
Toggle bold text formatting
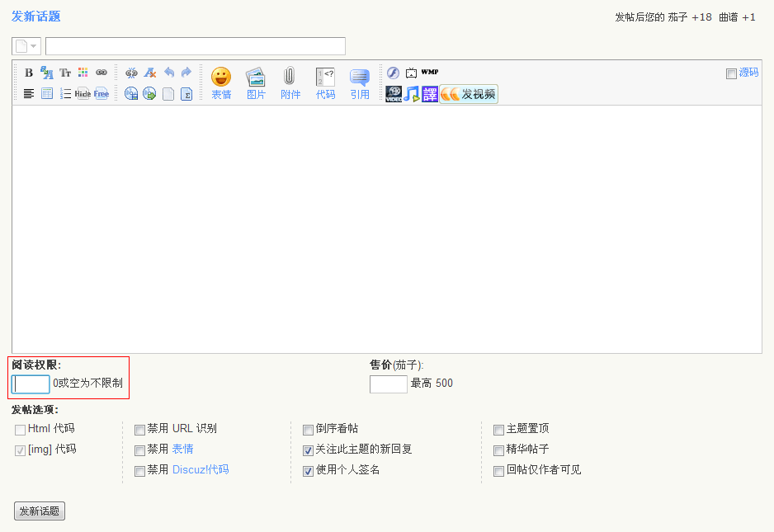point(29,73)
